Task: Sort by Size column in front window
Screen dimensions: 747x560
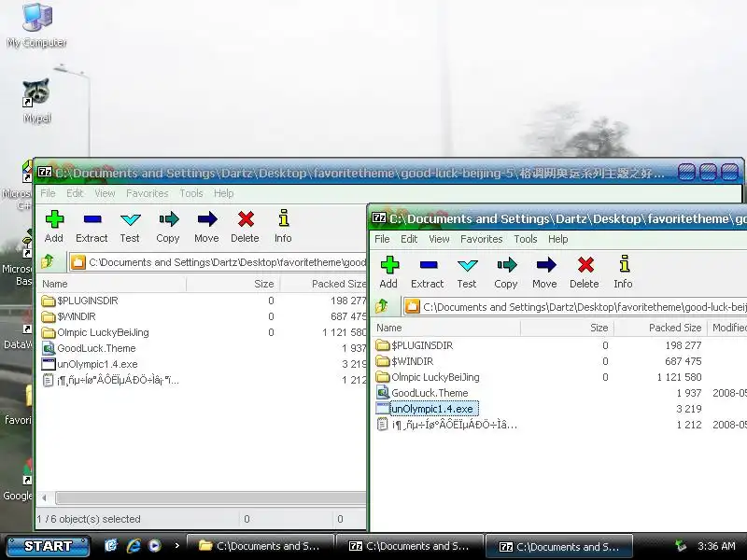Action: click(x=567, y=328)
